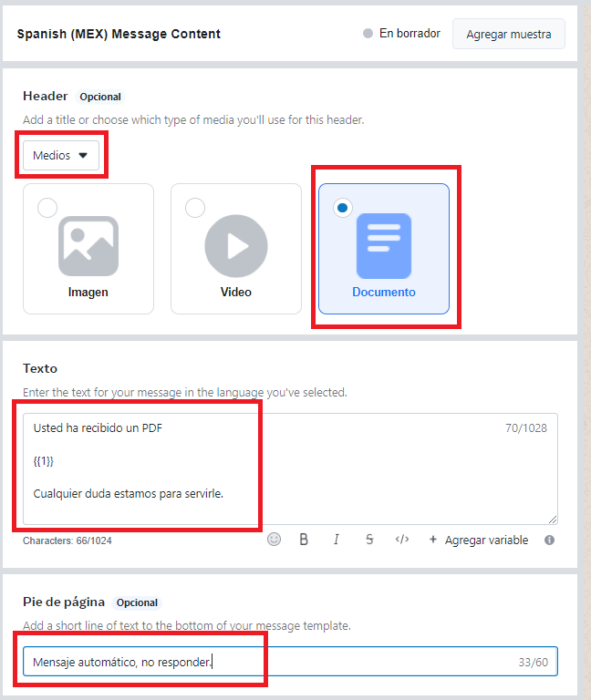Toggle italic formatting icon
Screen dimensions: 591x700
tap(337, 540)
